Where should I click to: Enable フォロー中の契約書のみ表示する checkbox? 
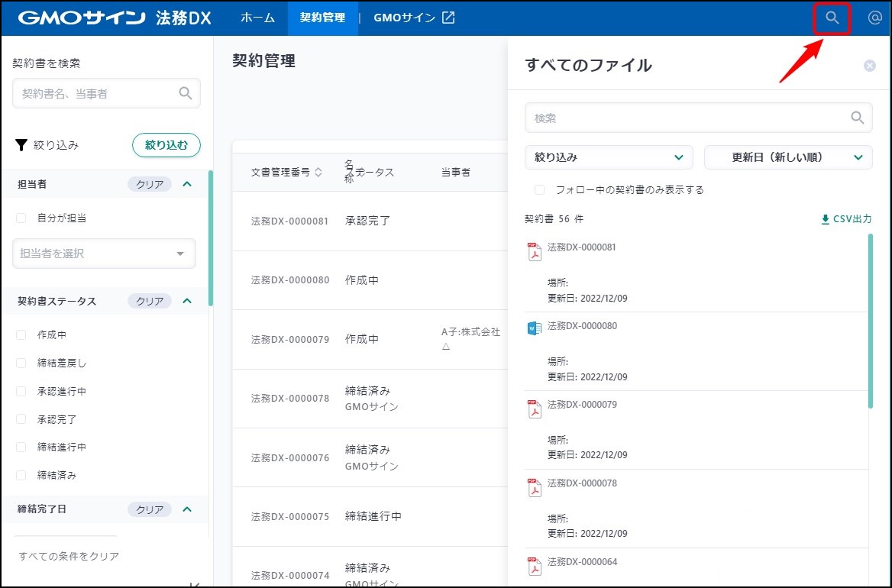coord(539,190)
